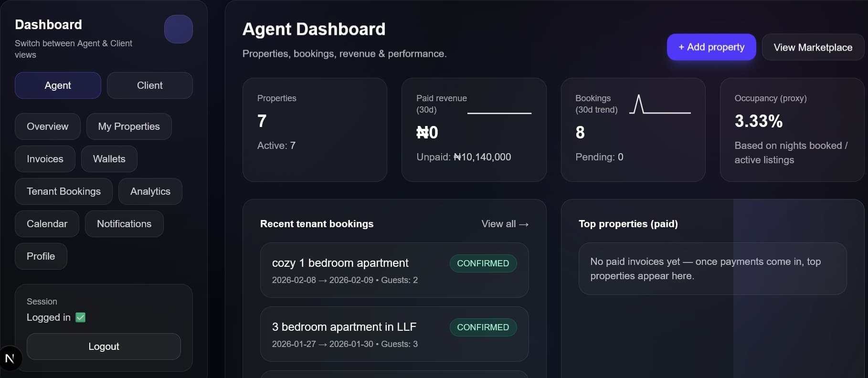Open Tenant Bookings from the sidebar
Screen dimensions: 868x378
(x=63, y=191)
